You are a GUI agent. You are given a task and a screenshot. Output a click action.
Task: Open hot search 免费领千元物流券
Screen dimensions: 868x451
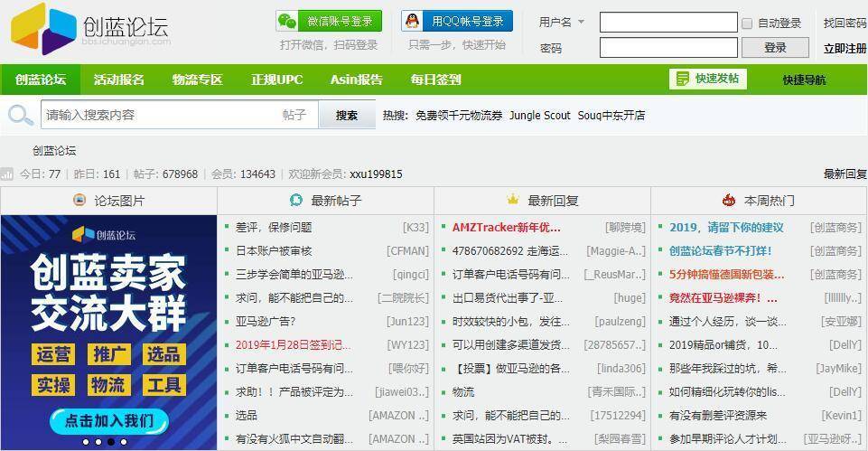(x=459, y=116)
